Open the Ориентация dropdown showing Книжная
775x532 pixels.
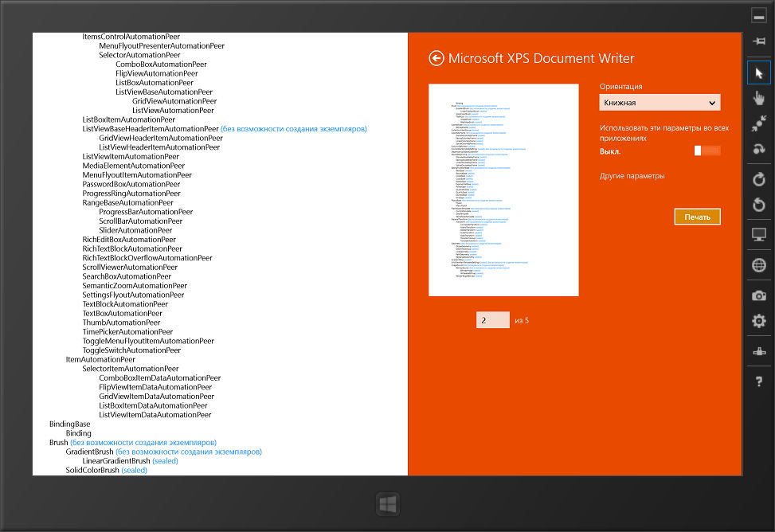660,103
